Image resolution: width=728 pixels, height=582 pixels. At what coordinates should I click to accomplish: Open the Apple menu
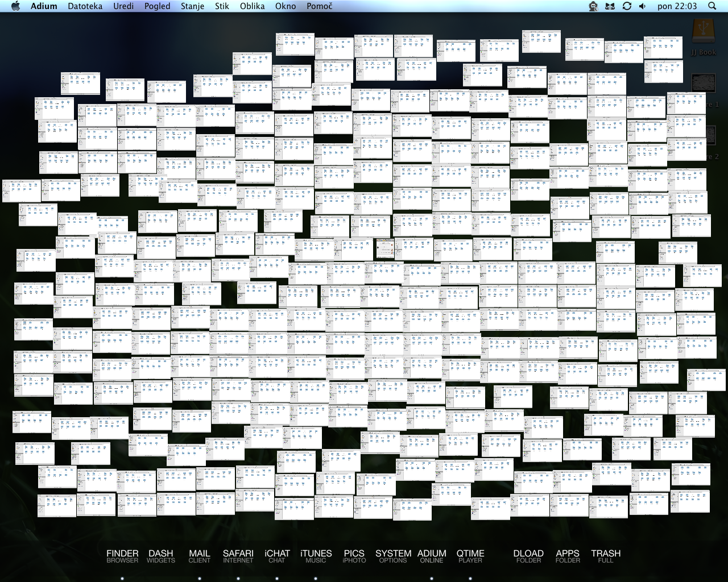(15, 6)
